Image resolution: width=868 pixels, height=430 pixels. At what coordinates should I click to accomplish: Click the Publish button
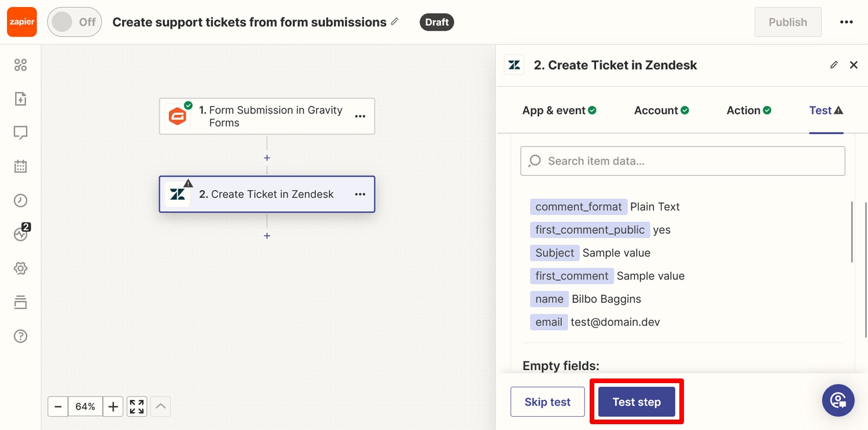(x=788, y=22)
